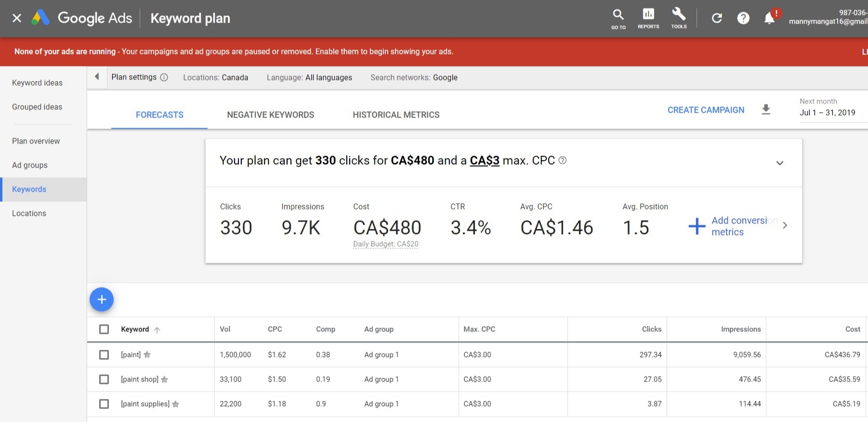Click the max CPC help icon
Screen dimensions: 868x422
[x=562, y=160]
